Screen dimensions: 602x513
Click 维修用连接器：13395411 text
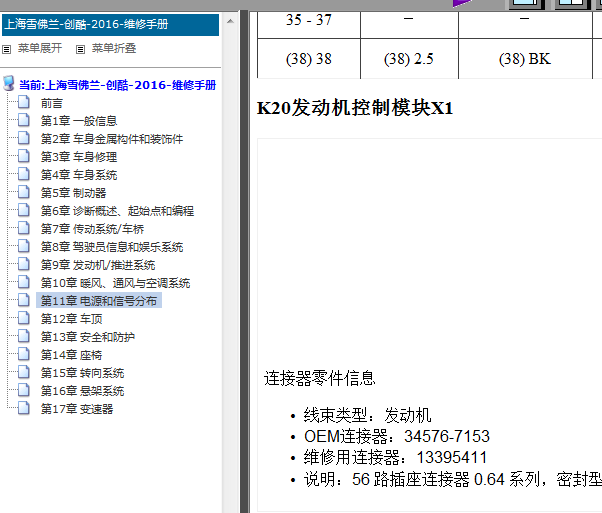click(395, 457)
